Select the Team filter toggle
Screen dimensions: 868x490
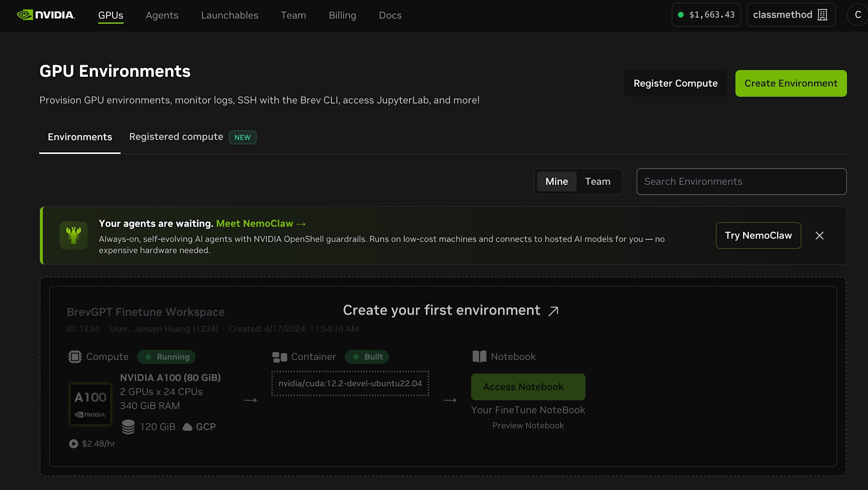[598, 181]
